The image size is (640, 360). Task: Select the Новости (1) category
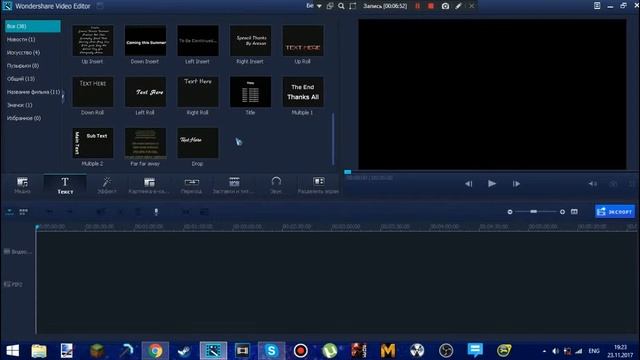coord(21,40)
